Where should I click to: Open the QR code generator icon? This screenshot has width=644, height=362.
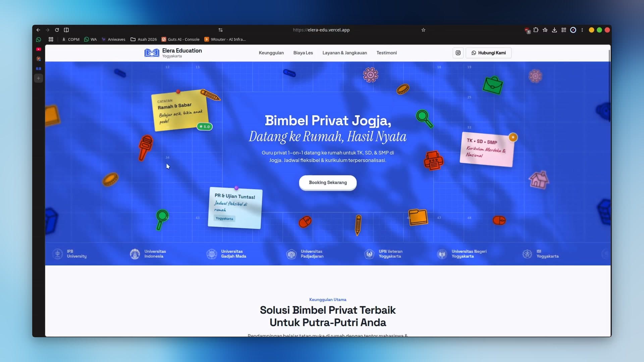point(564,30)
